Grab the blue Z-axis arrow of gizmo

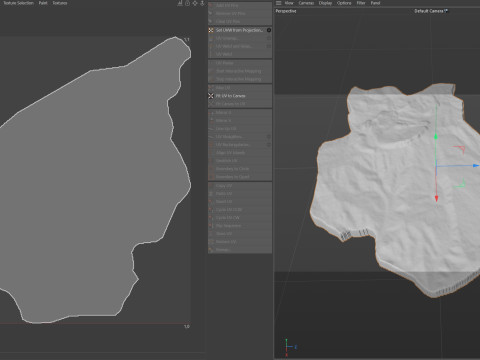[x=476, y=165]
